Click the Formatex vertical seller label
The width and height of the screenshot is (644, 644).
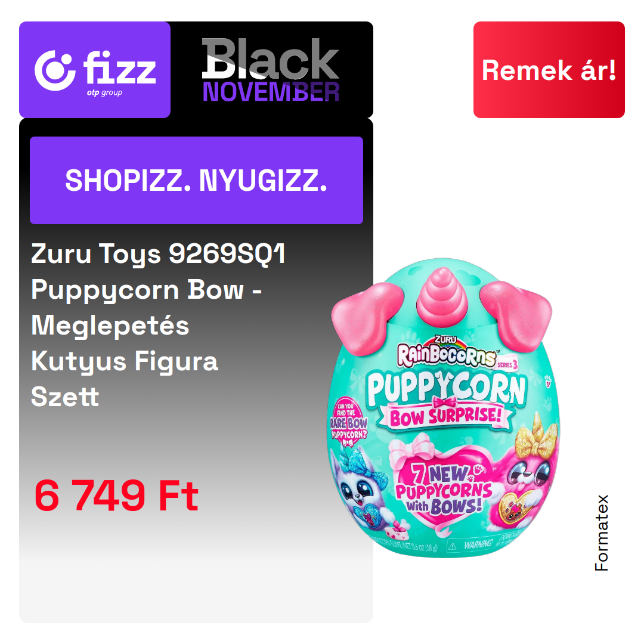pos(601,532)
